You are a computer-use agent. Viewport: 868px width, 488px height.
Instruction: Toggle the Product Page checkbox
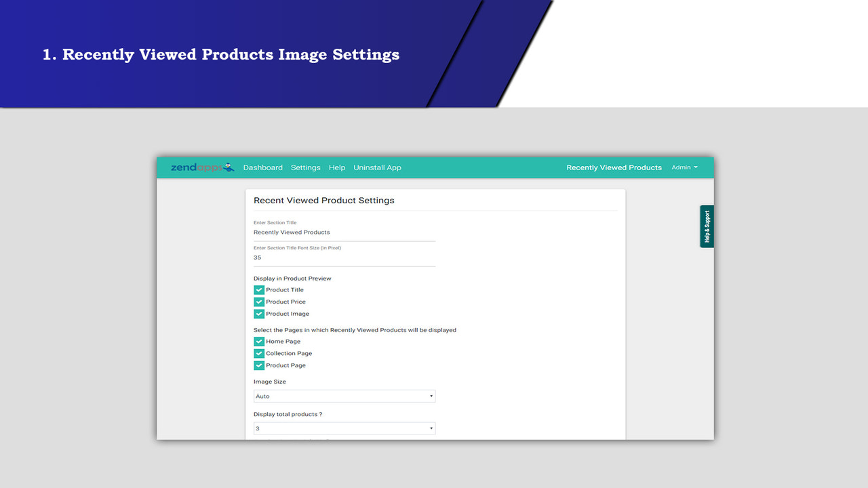[258, 365]
